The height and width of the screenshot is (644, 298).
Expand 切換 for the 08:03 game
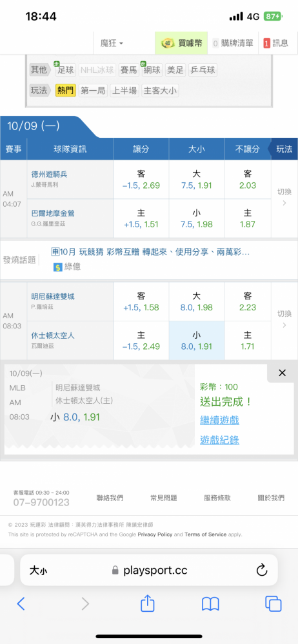(284, 320)
